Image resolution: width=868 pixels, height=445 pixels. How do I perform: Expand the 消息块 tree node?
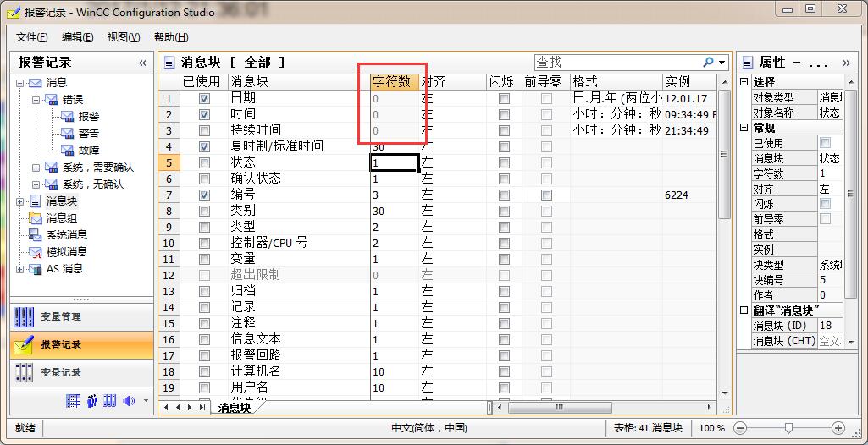[20, 201]
